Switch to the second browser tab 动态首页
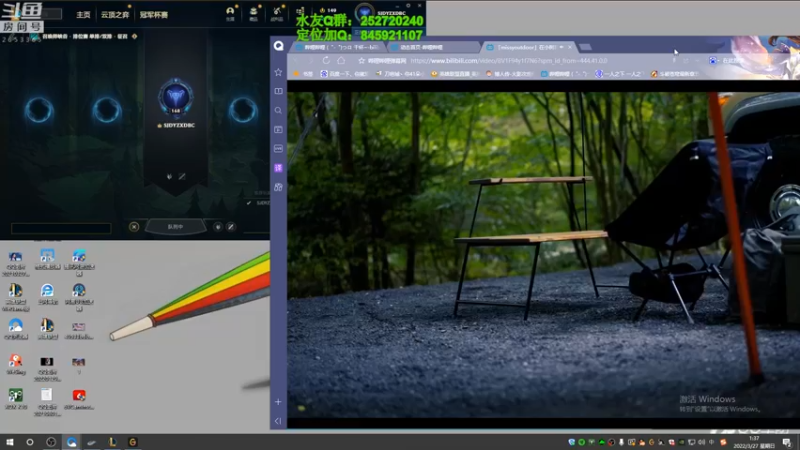The height and width of the screenshot is (450, 800). (433, 47)
